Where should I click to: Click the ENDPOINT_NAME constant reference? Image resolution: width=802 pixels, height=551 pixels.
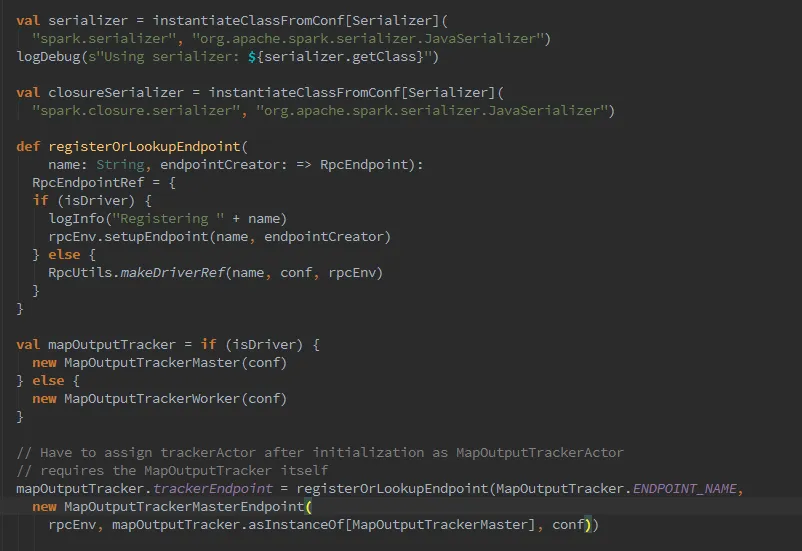pyautogui.click(x=685, y=489)
